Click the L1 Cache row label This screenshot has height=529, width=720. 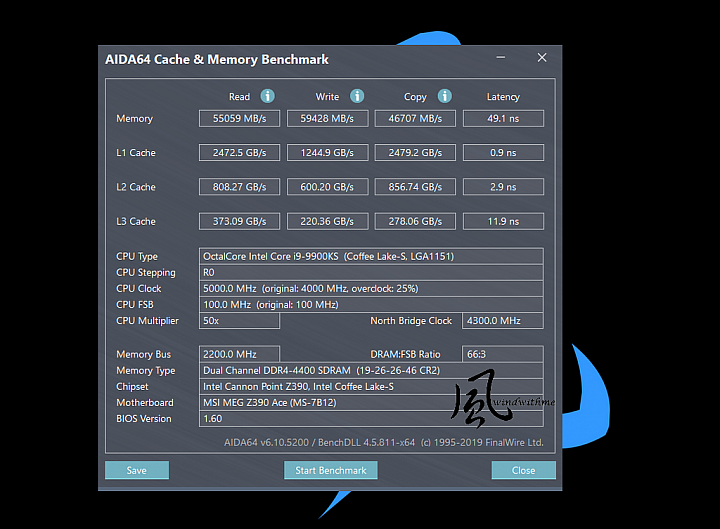pyautogui.click(x=135, y=152)
